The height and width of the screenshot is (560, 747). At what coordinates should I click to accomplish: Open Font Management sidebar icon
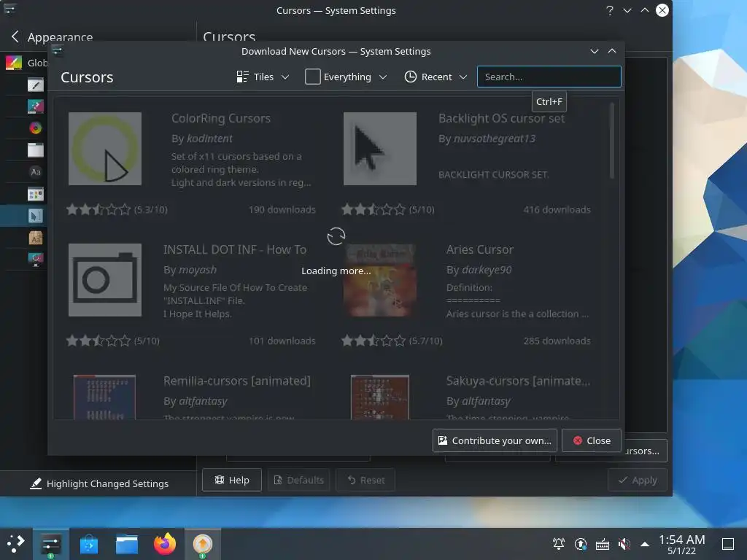(35, 237)
